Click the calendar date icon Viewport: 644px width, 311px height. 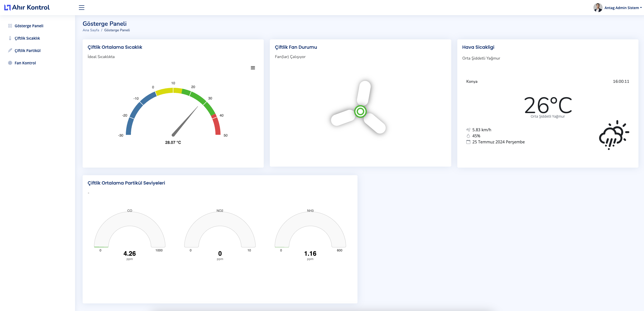click(468, 142)
